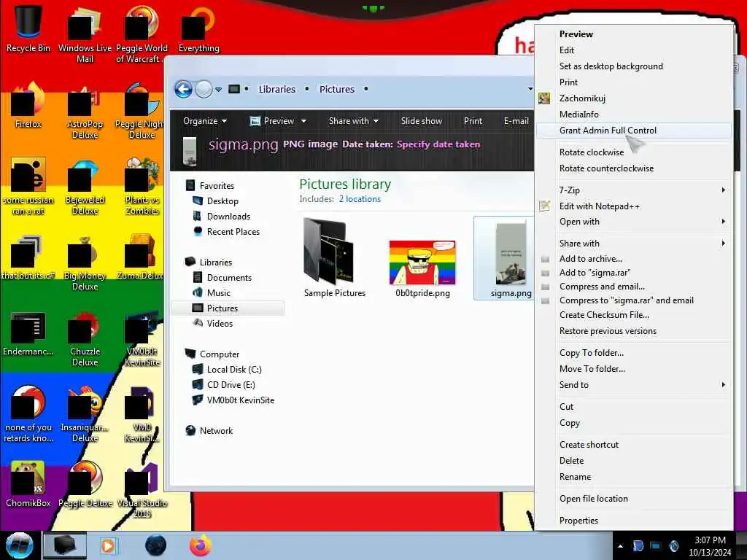Expand the 7-Zip submenu

coord(634,190)
